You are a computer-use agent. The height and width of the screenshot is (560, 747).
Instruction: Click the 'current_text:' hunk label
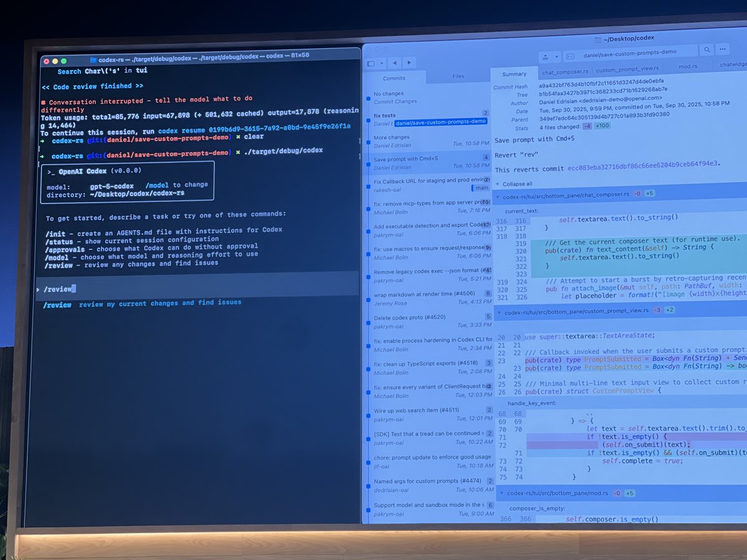click(522, 211)
